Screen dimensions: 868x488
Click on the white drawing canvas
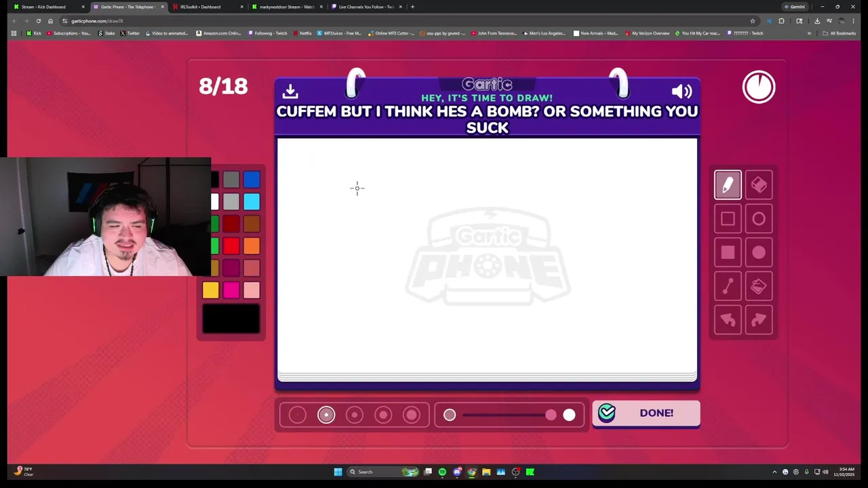click(487, 256)
